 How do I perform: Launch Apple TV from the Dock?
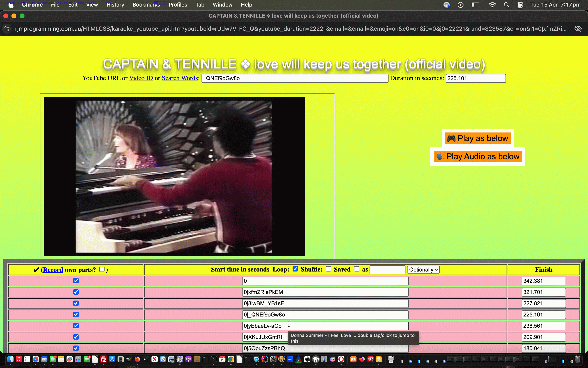pos(146,359)
